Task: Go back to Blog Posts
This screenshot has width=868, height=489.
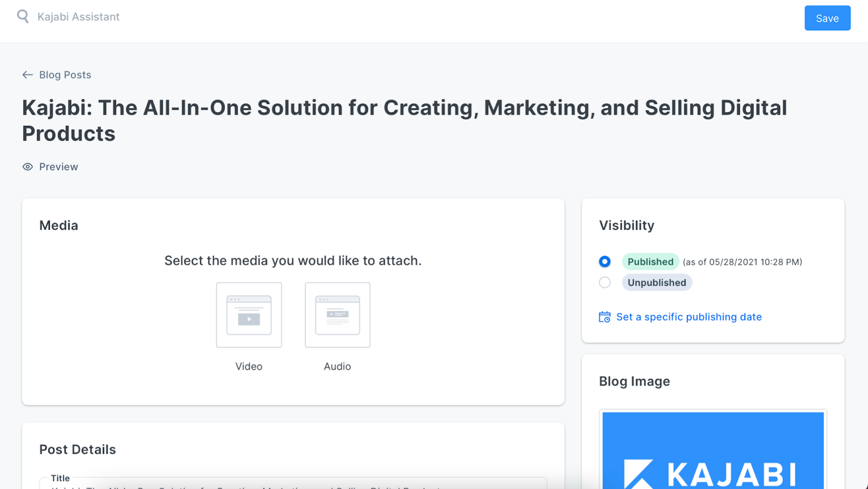Action: (65, 75)
